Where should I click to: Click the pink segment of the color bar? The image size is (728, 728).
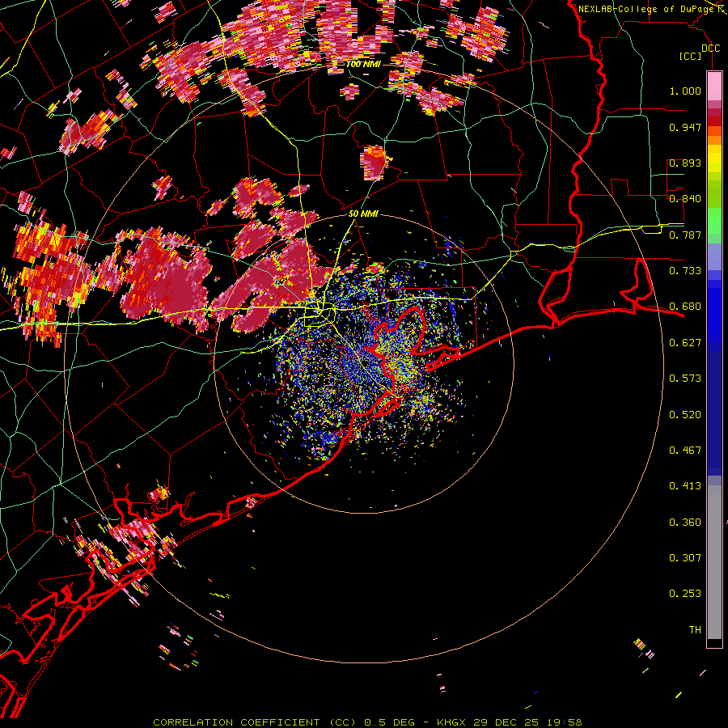714,87
